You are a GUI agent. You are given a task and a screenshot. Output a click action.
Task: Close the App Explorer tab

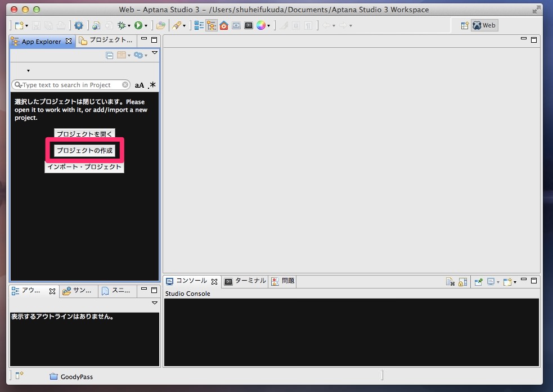pyautogui.click(x=69, y=41)
